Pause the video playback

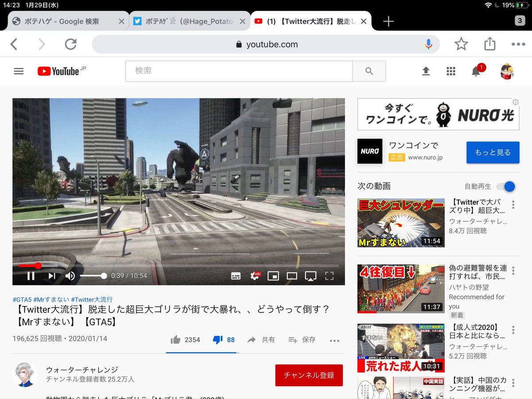click(x=31, y=276)
